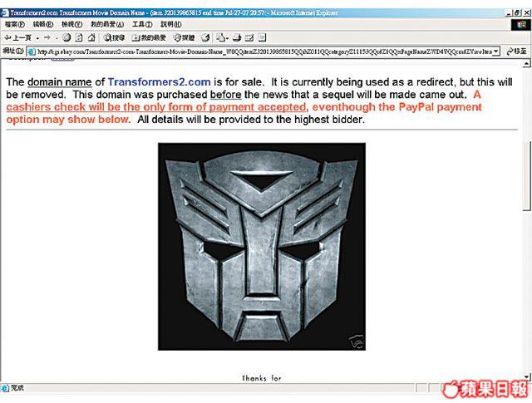Click the IE logo in title bar
The image size is (532, 403).
pyautogui.click(x=5, y=13)
